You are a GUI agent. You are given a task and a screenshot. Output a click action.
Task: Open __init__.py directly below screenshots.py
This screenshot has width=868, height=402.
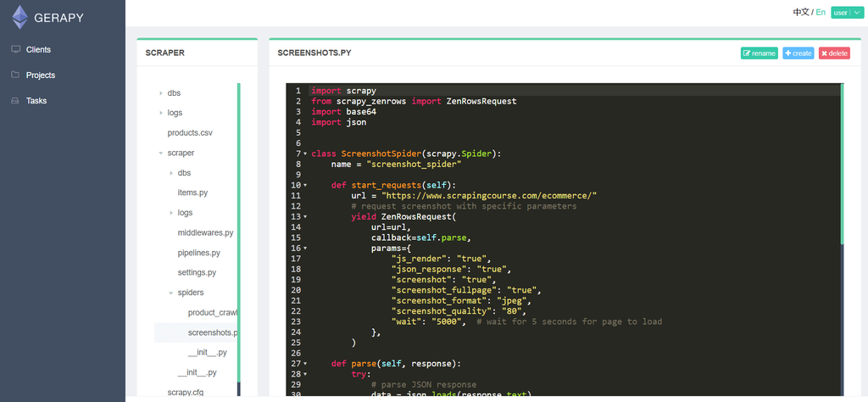click(207, 353)
